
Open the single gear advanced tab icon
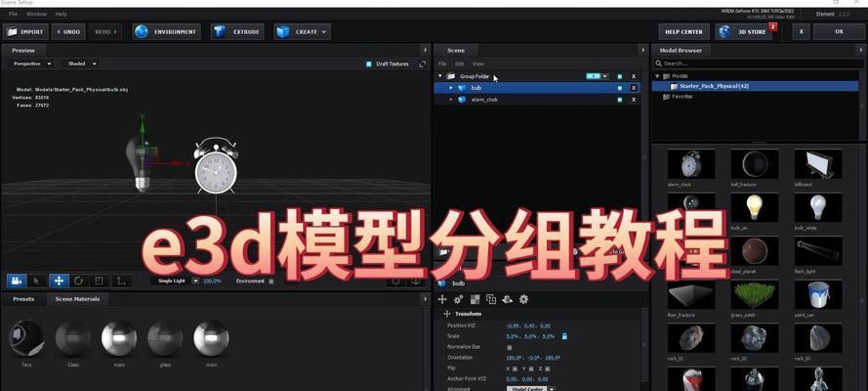[x=523, y=300]
